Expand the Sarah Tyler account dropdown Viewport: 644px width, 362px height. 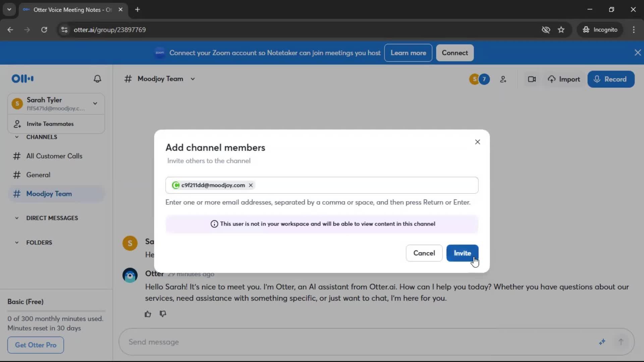[x=95, y=104]
